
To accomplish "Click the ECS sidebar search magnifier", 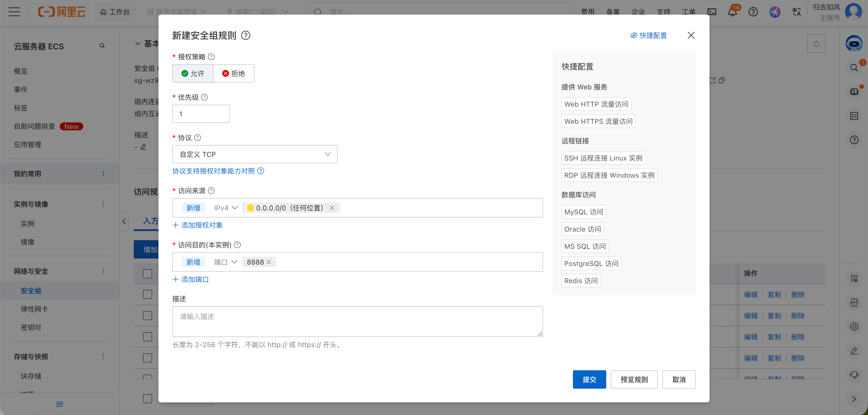I will click(102, 45).
